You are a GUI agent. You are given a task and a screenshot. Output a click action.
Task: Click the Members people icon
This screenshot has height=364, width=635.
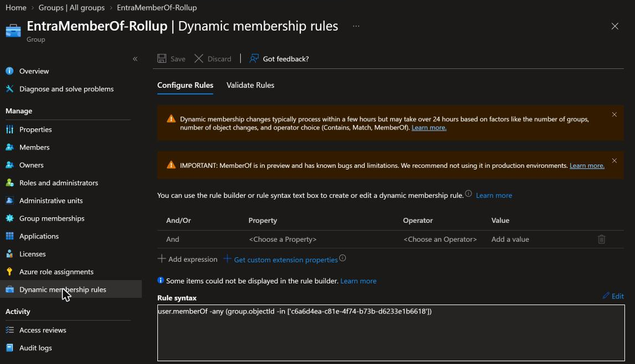9,147
